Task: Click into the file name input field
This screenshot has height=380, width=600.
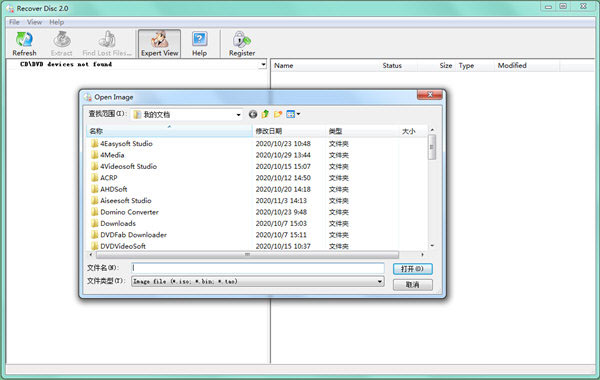Action: [x=258, y=268]
